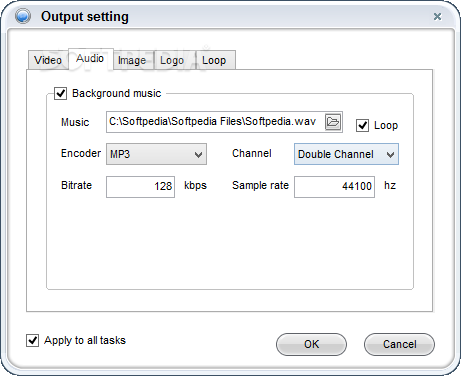Confirm settings with the OK button
The height and width of the screenshot is (376, 461).
coord(311,344)
